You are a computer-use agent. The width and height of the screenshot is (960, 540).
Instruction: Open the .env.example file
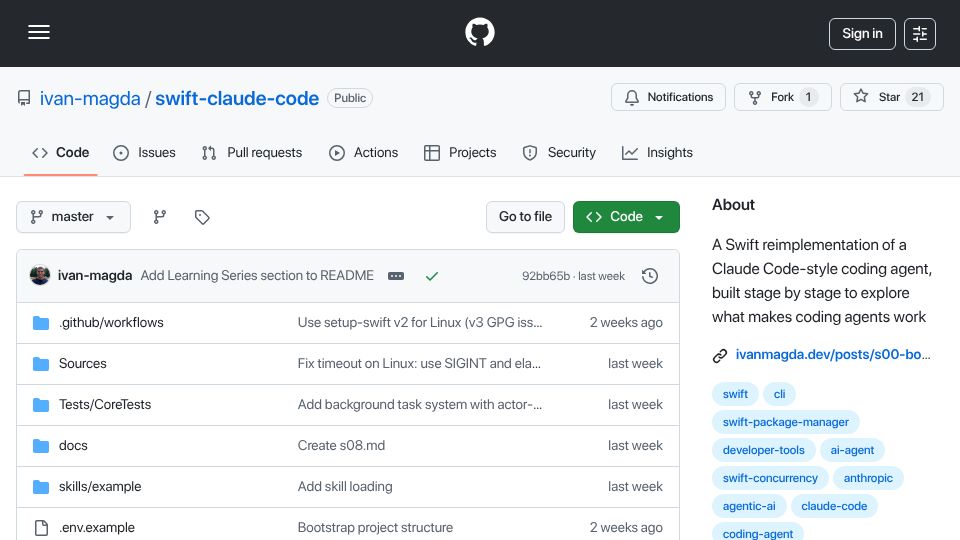pyautogui.click(x=97, y=528)
